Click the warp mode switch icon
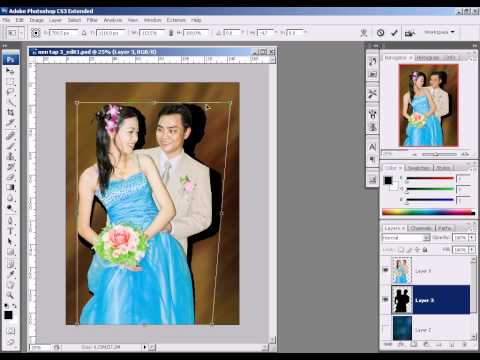Viewport: 480px width, 360px height. pyautogui.click(x=364, y=33)
